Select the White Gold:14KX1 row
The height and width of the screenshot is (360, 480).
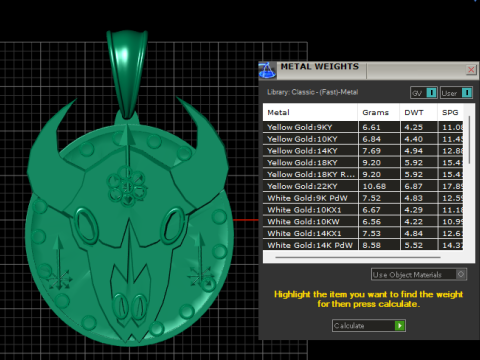(363, 233)
